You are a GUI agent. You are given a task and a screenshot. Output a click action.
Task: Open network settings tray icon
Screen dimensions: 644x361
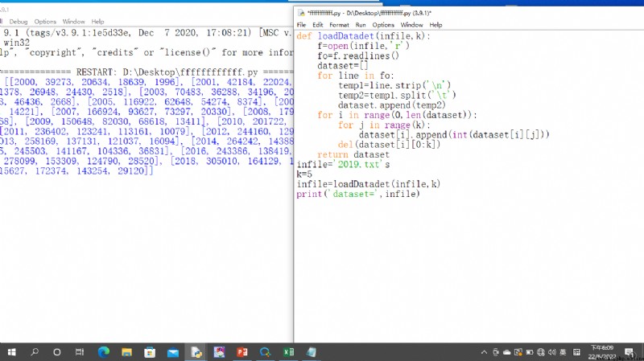point(541,352)
